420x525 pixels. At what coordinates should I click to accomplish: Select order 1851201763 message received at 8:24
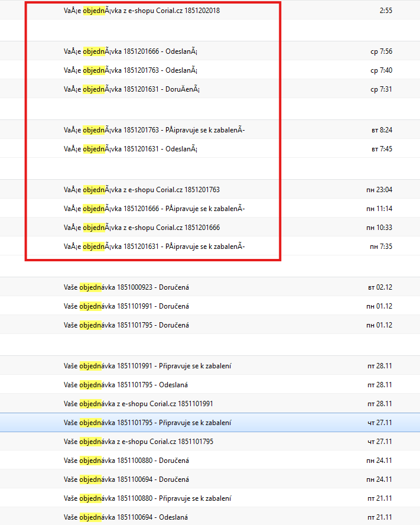(x=154, y=130)
